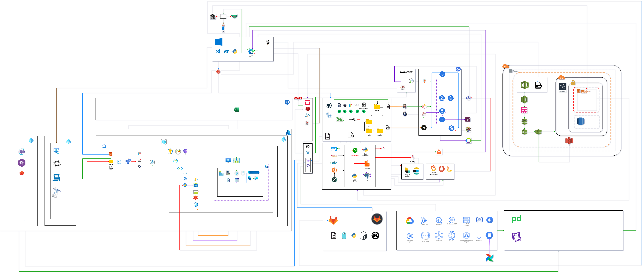Viewport: 644px width, 274px height.
Task: Select the HDFS flamingo icon
Action: coord(412,157)
